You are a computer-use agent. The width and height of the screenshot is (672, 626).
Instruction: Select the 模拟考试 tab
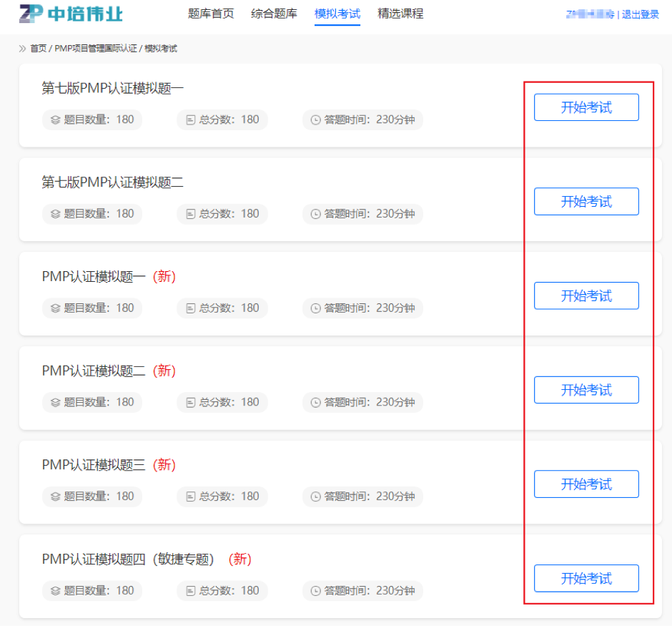coord(337,14)
